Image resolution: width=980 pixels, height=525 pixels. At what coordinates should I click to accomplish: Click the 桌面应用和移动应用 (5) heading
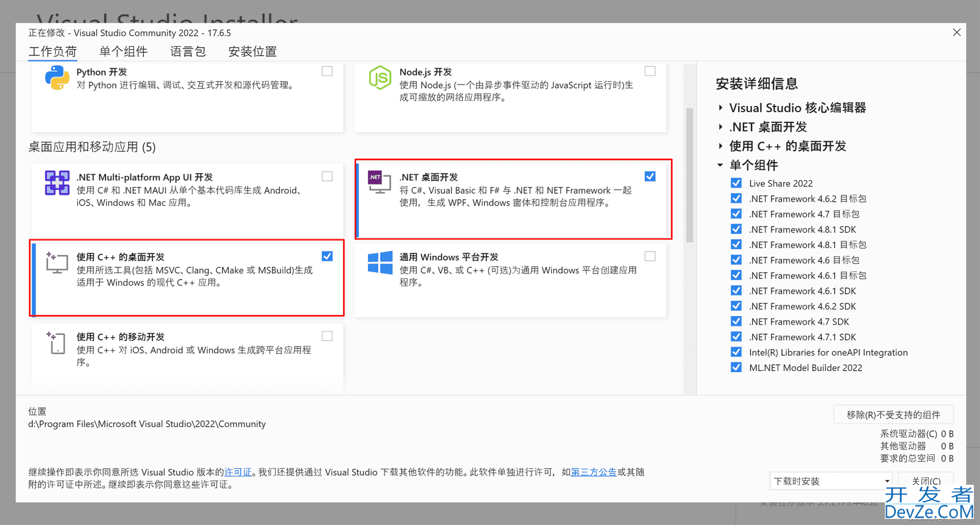pyautogui.click(x=92, y=147)
